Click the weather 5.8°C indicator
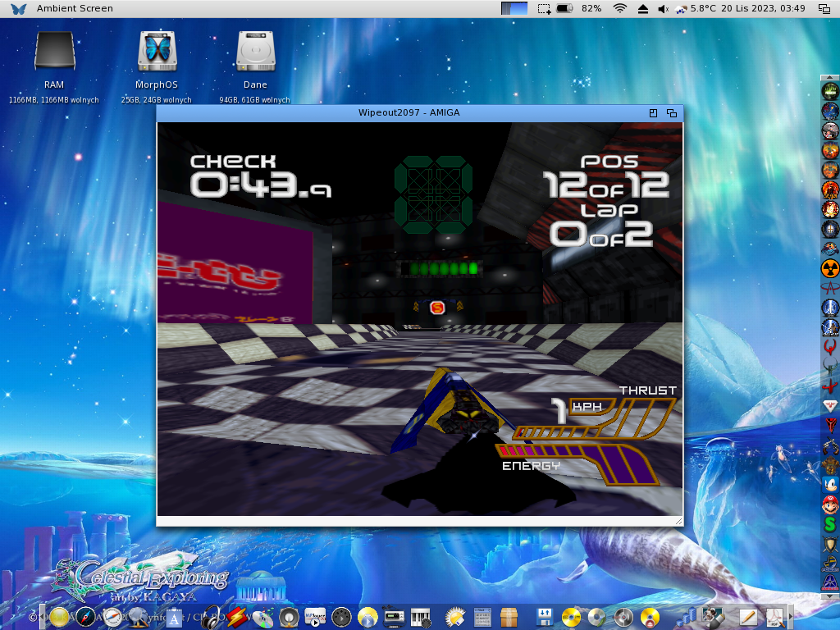Viewport: 840px width, 630px height. pyautogui.click(x=696, y=8)
